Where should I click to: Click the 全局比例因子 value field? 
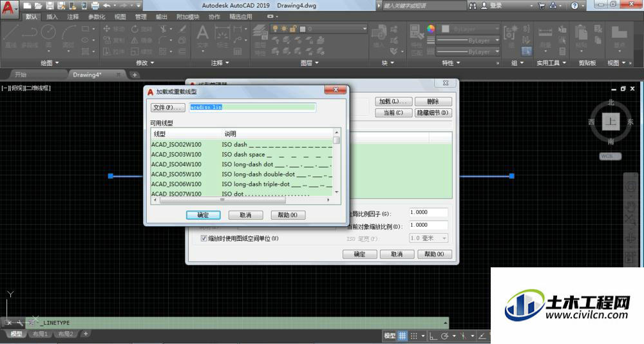428,213
